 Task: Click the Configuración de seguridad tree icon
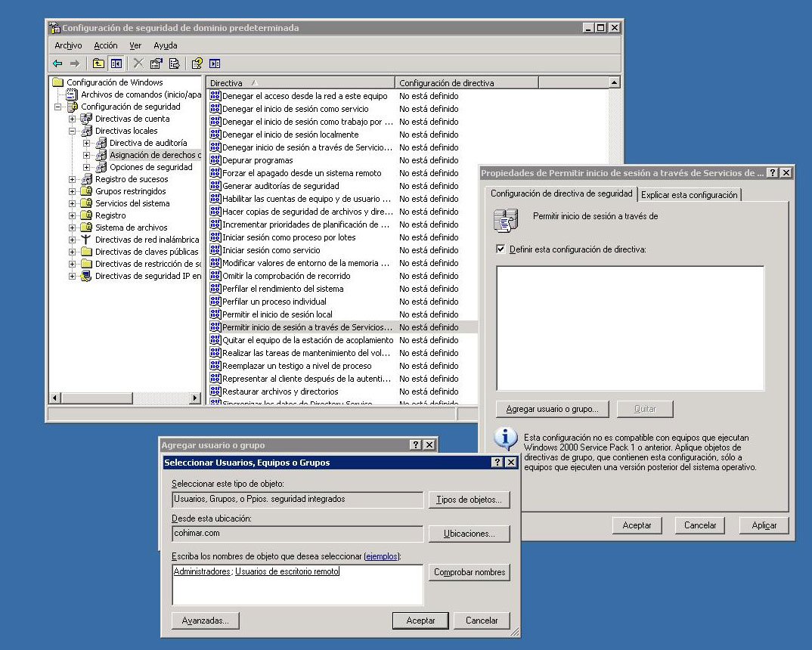(72, 107)
